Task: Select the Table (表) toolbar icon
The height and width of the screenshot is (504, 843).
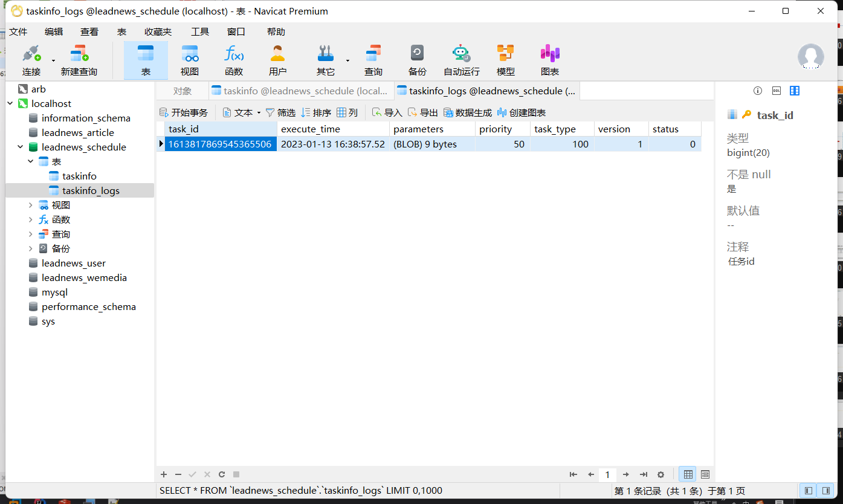Action: (x=146, y=60)
